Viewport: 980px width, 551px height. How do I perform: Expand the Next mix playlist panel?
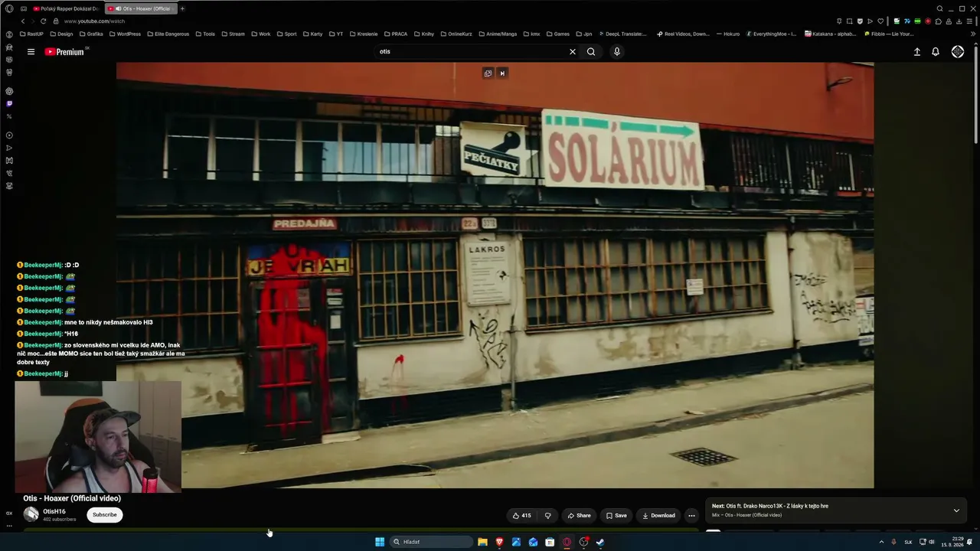coord(956,510)
